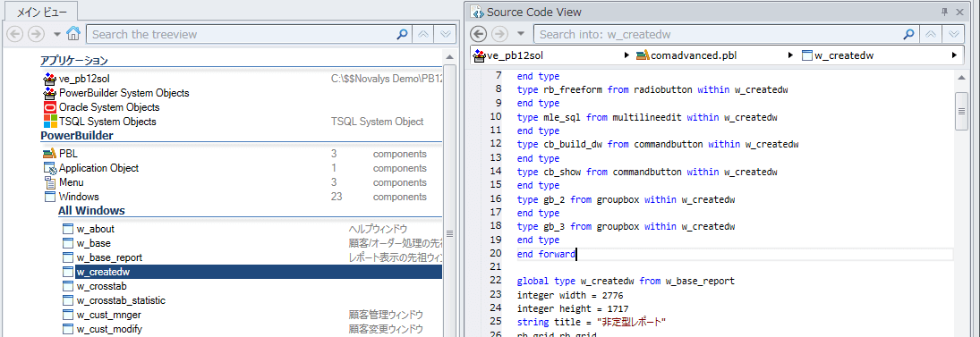Click the source code vertical scrollbar thumb
Viewport: 980px width, 337px height.
point(962,111)
